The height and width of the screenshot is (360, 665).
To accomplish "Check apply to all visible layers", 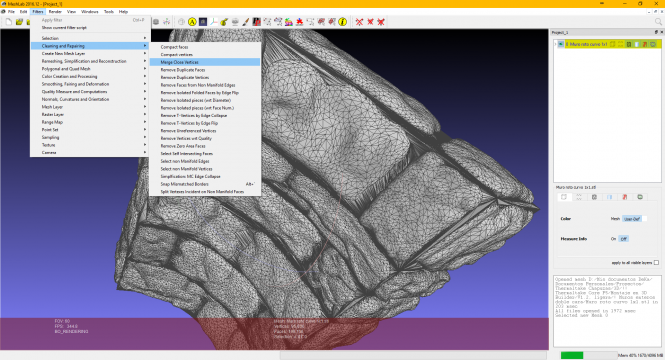I will tap(657, 262).
